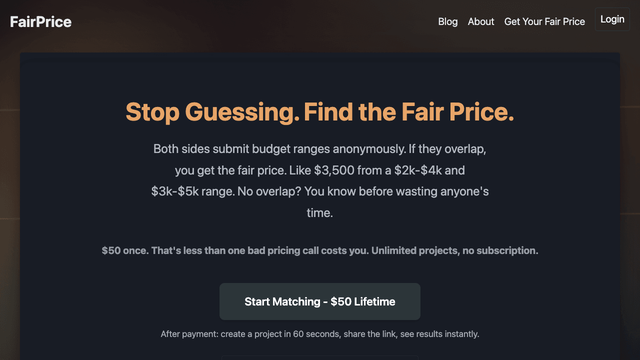Click "see results instantly." in the footnote
The image size is (640, 360).
[x=440, y=334]
